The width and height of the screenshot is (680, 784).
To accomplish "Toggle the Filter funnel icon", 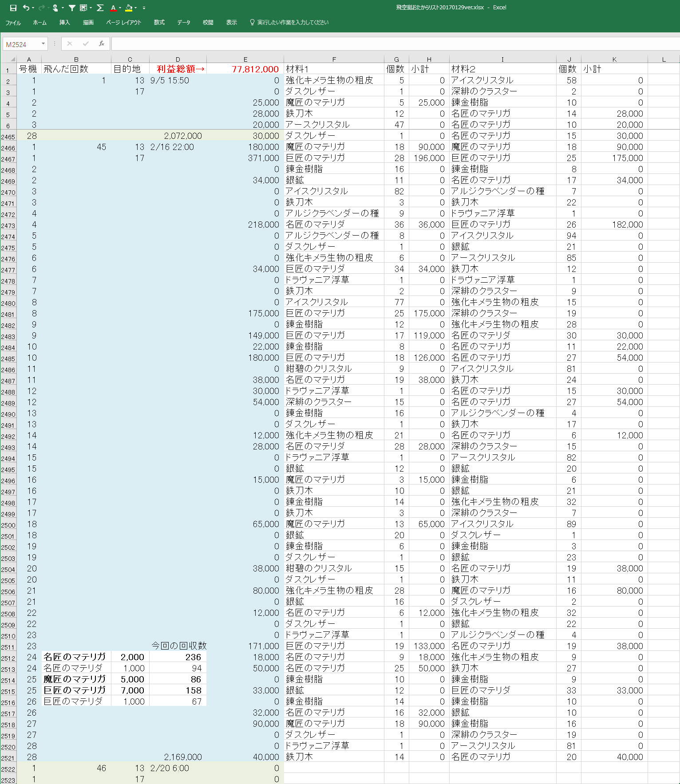I will pos(72,8).
